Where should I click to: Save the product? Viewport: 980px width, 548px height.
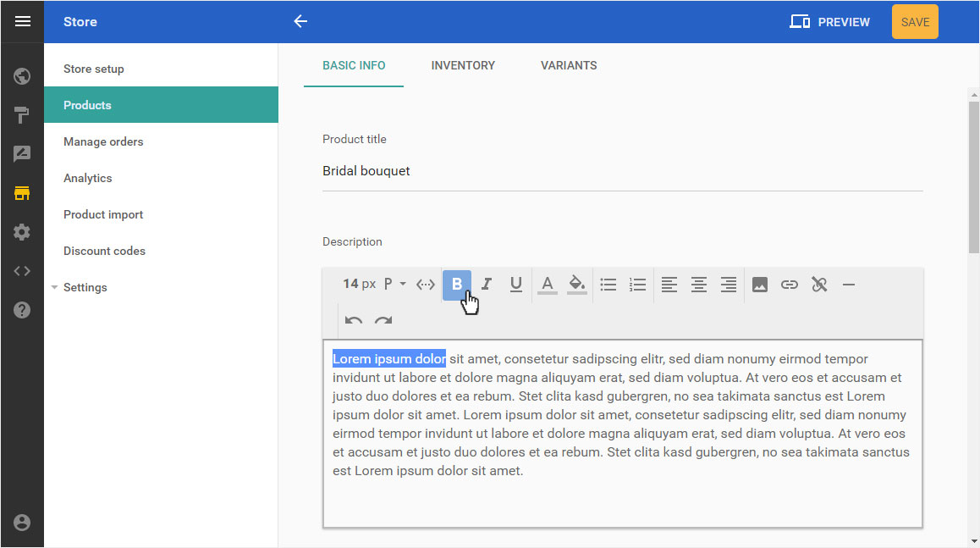(x=915, y=22)
